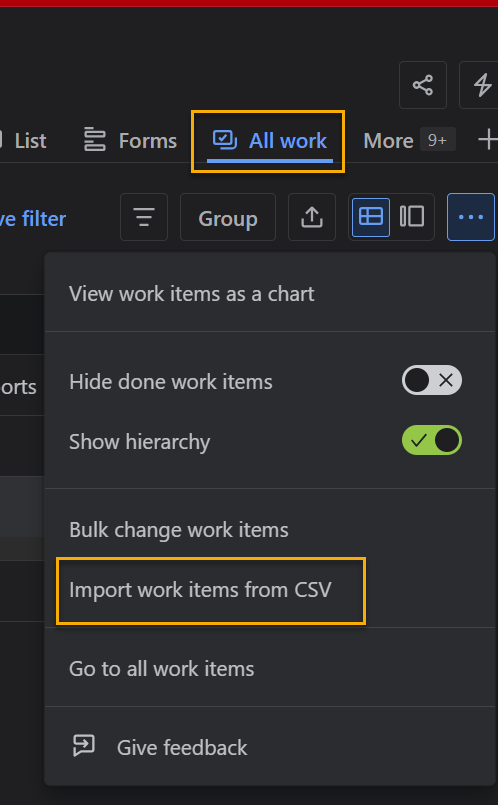Image resolution: width=498 pixels, height=805 pixels.
Task: Turn off Show hierarchy toggle
Action: click(432, 440)
